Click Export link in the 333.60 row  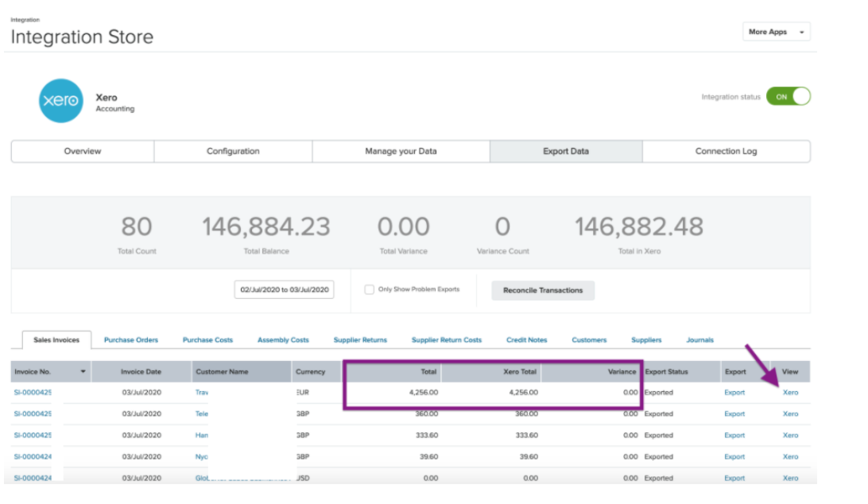pyautogui.click(x=734, y=436)
